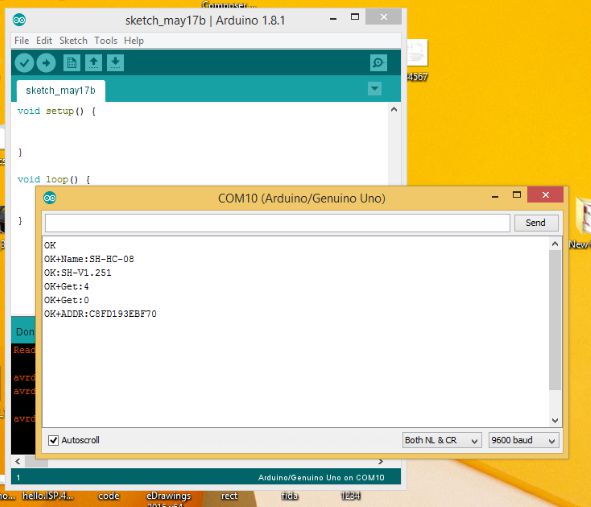Save sketch using the down-arrow Save icon
The height and width of the screenshot is (507, 591).
(115, 63)
